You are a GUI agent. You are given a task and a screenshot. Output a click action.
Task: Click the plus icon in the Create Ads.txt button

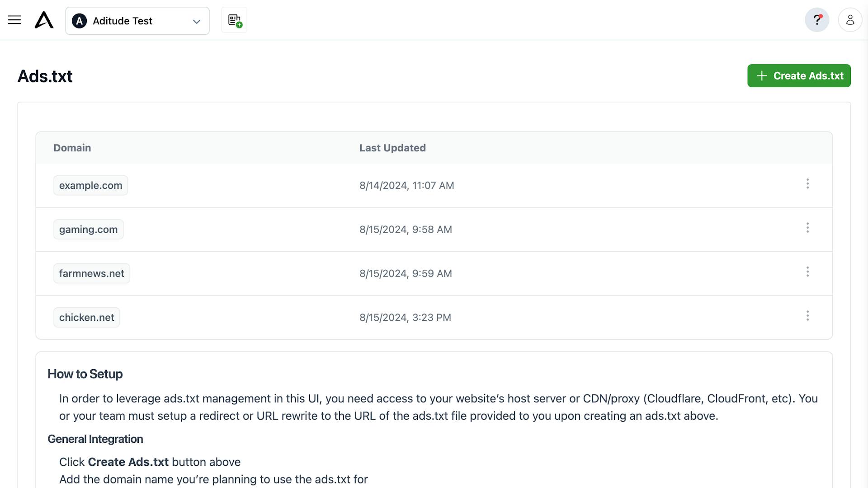pyautogui.click(x=762, y=76)
